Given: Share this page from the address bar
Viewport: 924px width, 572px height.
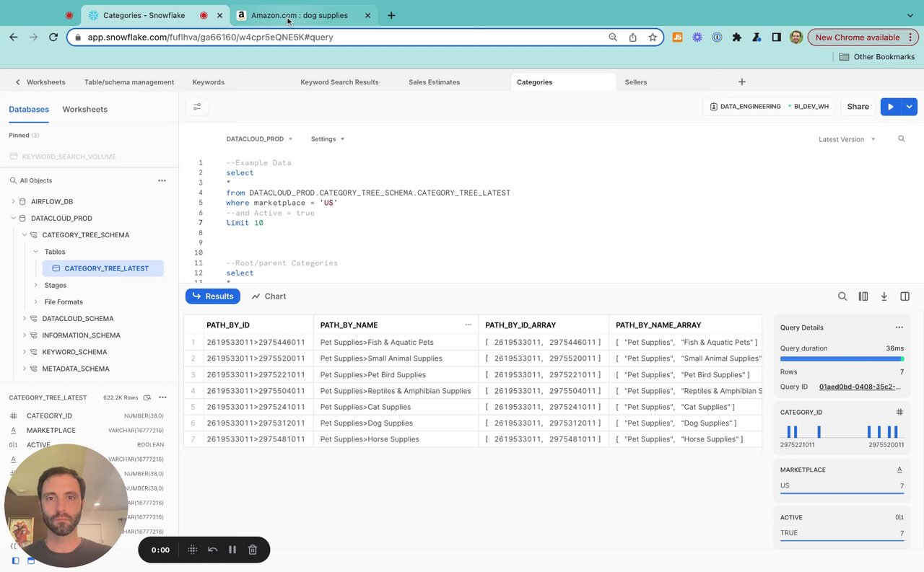Looking at the screenshot, I should (633, 37).
